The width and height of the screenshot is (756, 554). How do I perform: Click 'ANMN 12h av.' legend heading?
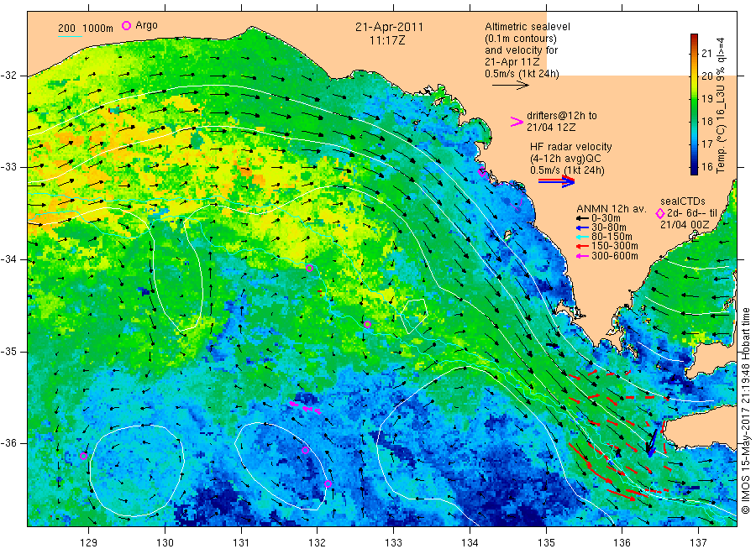click(x=612, y=209)
